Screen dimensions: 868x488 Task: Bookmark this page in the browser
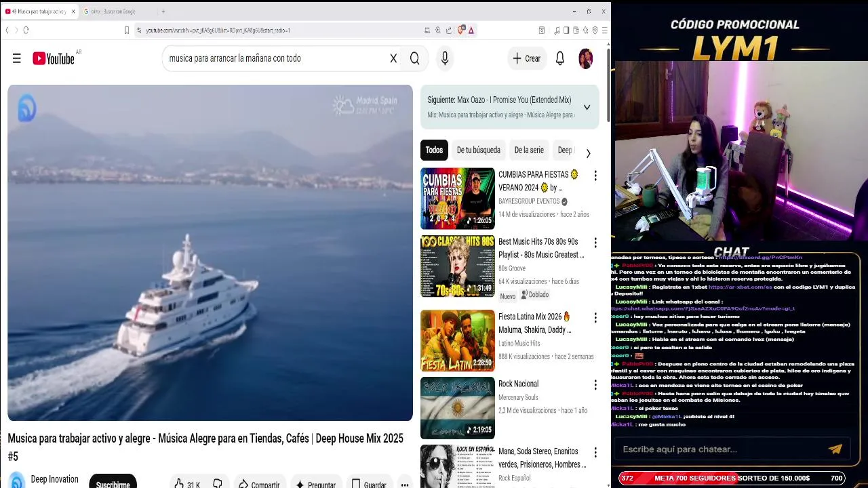click(x=126, y=30)
